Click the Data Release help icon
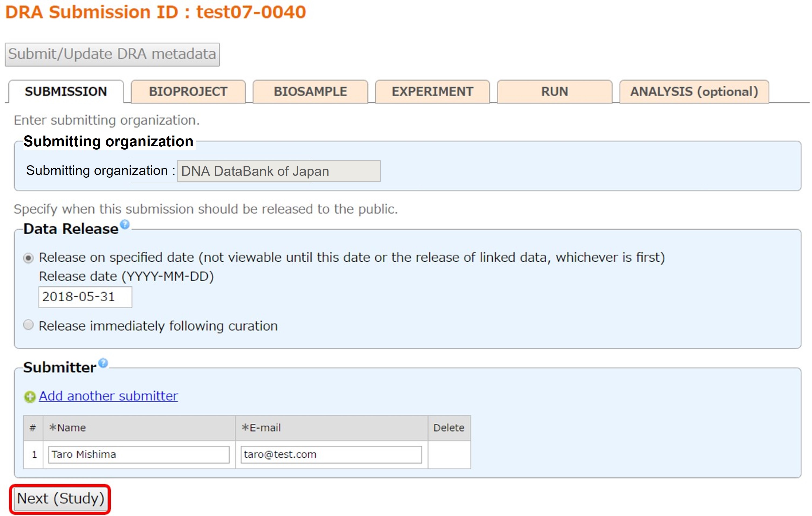The height and width of the screenshot is (516, 812). point(125,224)
